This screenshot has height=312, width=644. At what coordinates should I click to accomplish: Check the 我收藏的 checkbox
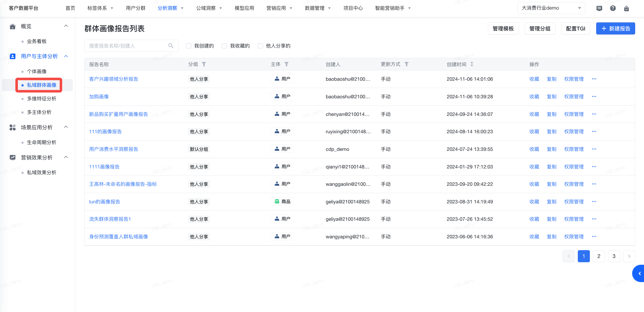[224, 46]
